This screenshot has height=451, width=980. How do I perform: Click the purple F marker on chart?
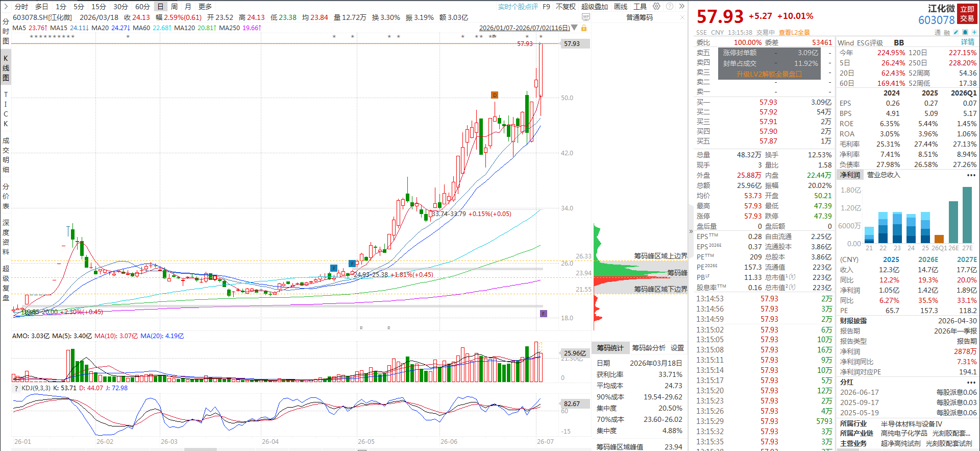pyautogui.click(x=544, y=313)
